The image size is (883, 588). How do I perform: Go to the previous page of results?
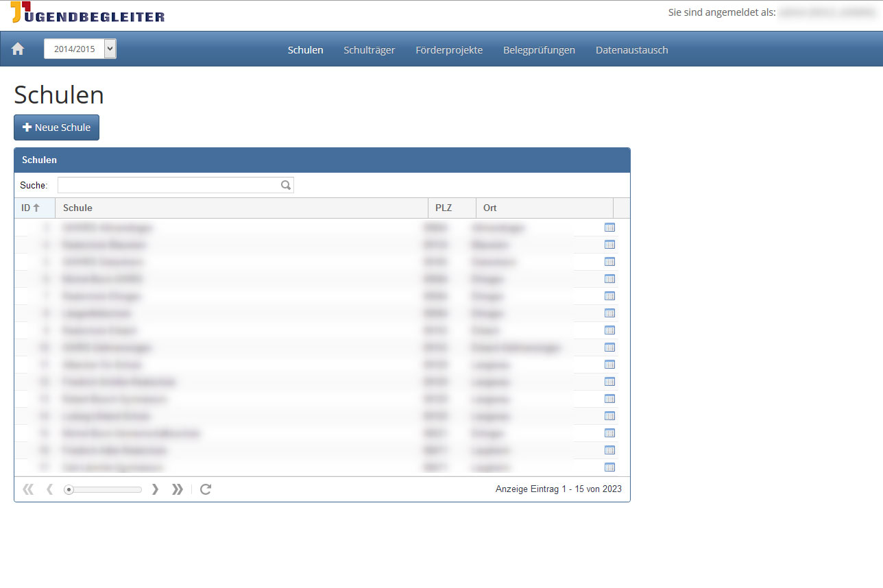point(49,489)
